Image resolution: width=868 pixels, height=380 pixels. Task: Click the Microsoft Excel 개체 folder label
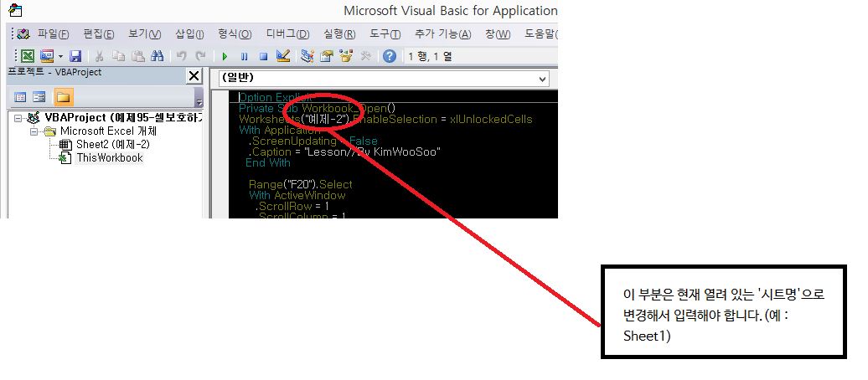(109, 131)
